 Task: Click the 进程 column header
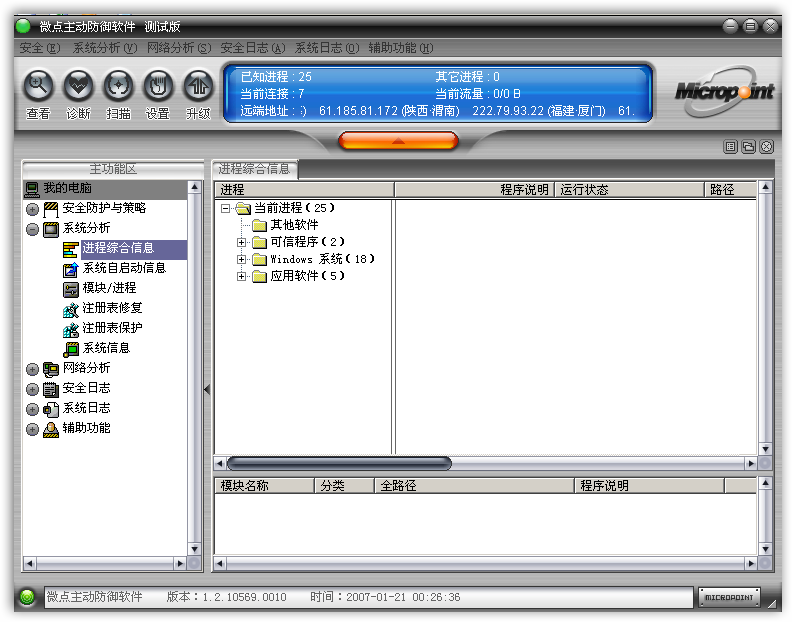(x=304, y=190)
